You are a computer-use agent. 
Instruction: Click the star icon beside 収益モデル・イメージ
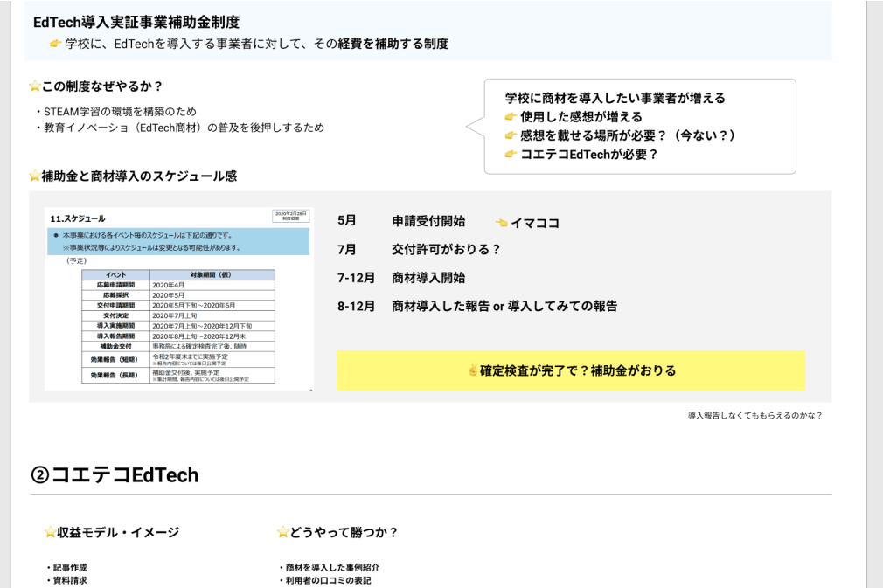pos(50,533)
